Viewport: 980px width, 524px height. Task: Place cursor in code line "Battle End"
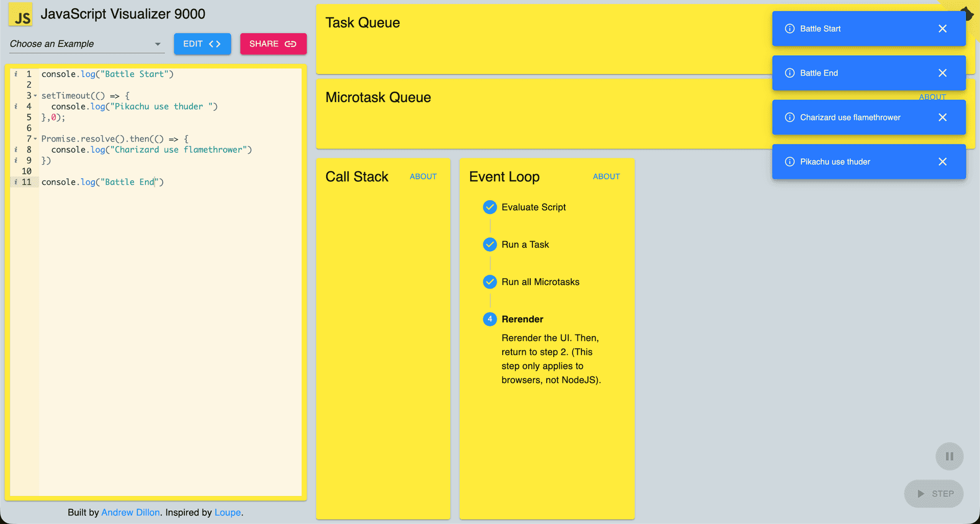(x=103, y=182)
